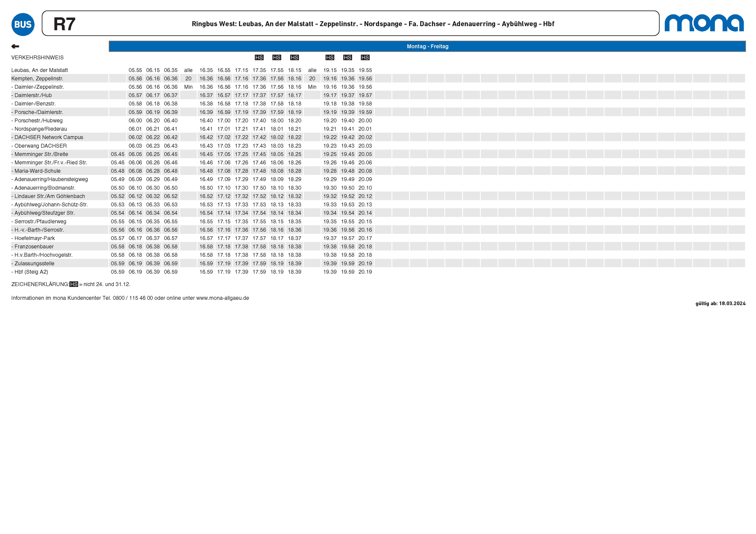Viewport: 756px width, 534px height.
Task: Click the stop Hbf (Steig A2)
Action: [30, 272]
